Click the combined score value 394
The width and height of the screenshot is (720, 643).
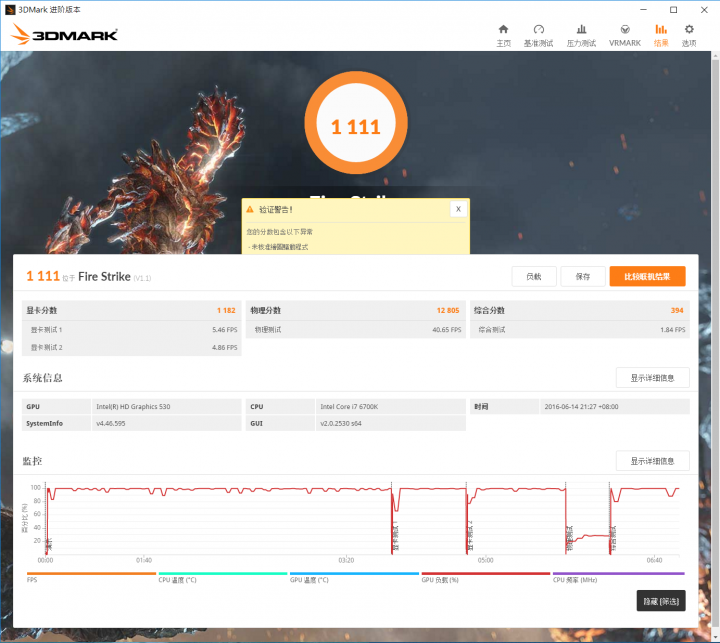coord(677,310)
